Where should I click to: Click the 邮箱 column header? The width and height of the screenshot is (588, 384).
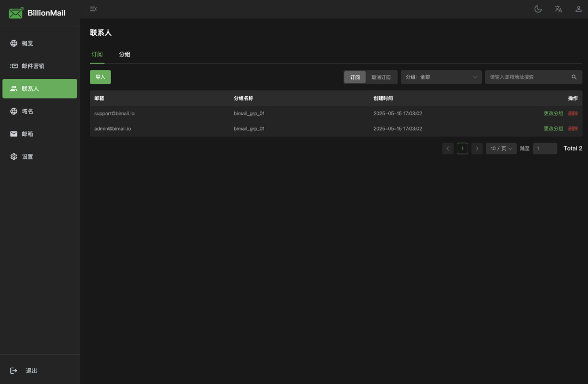99,98
